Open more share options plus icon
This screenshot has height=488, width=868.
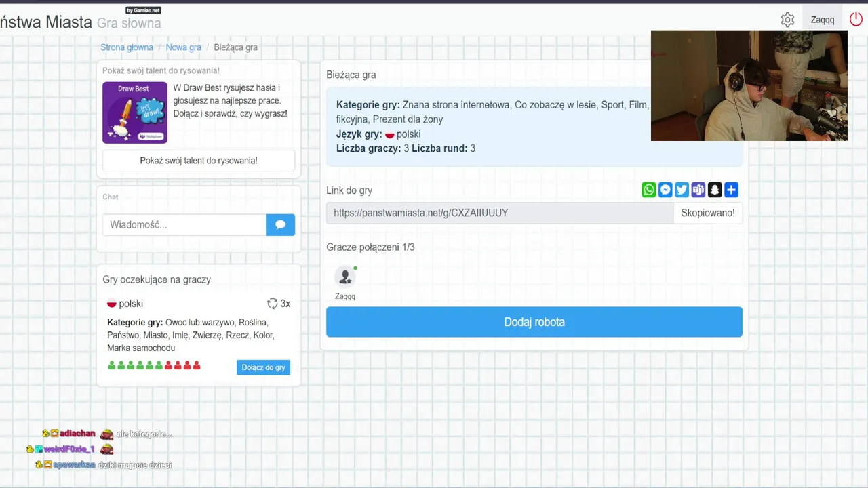731,190
